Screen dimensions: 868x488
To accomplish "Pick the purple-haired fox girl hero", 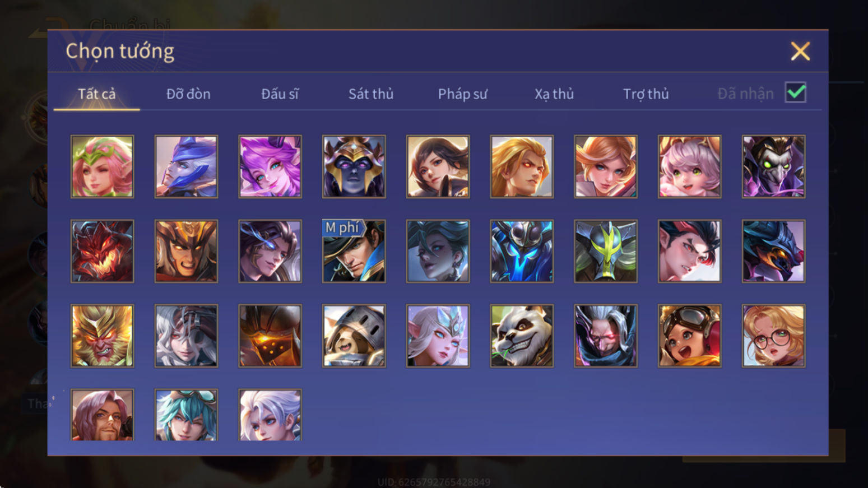I will tap(270, 166).
